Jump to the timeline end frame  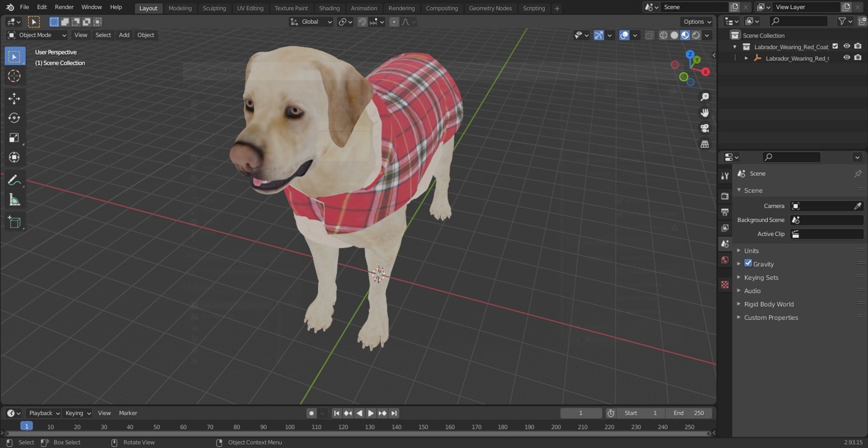coord(394,413)
